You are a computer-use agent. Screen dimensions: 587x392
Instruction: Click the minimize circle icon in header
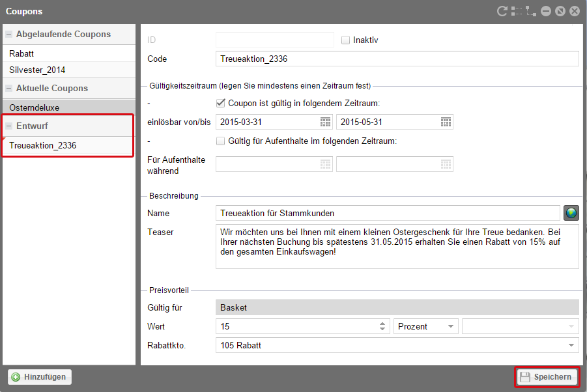546,11
